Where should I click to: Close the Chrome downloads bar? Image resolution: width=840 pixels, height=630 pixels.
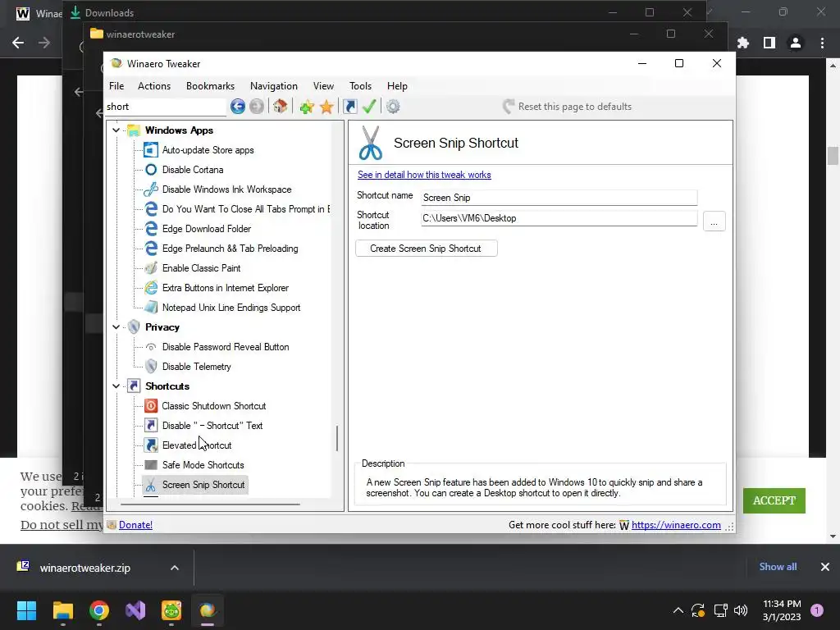pos(825,567)
